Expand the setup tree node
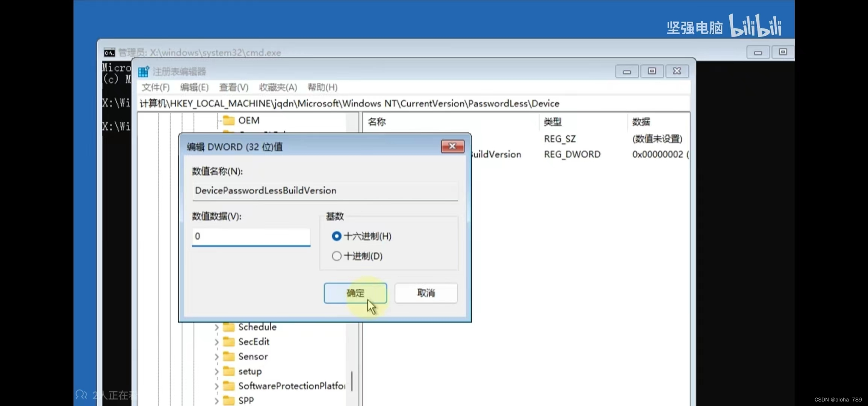Screen dimensions: 868x406 (217, 372)
